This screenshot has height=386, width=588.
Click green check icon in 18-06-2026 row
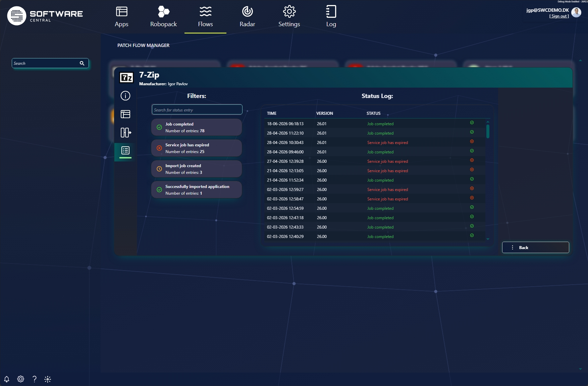tap(472, 123)
